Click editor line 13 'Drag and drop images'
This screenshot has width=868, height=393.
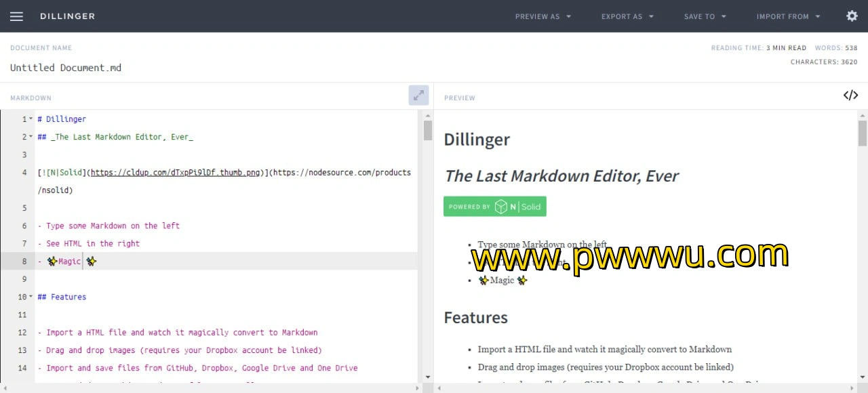180,350
